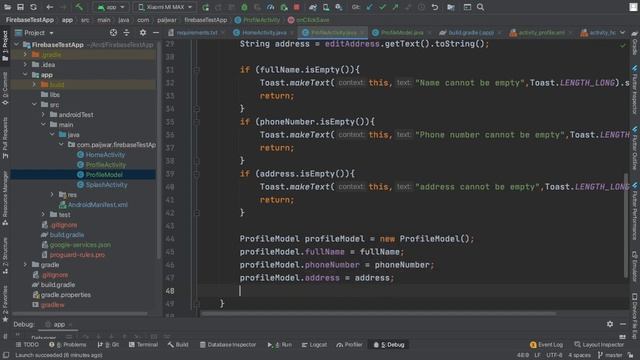This screenshot has height=360, width=640.
Task: Click the Git push green arrow icon
Action: [x=395, y=7]
